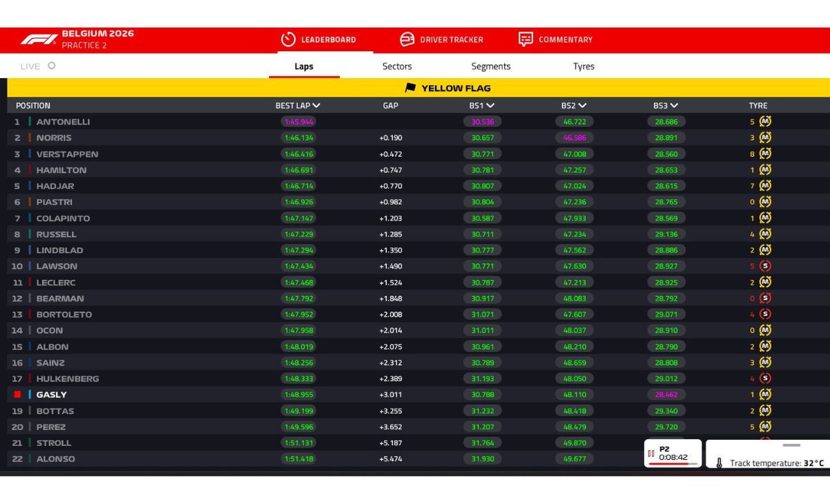Click Hamilton's medium tyre icon
This screenshot has height=504, width=830.
(x=765, y=170)
